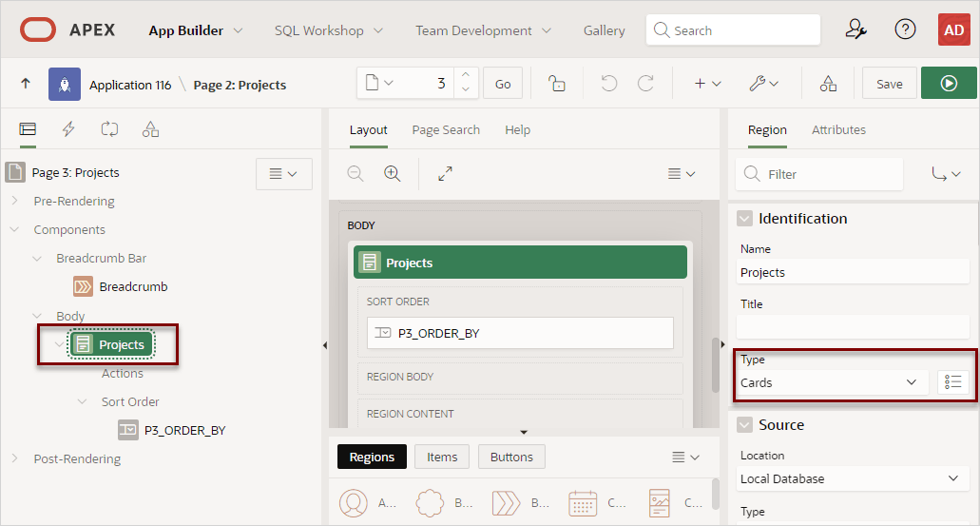Open the Help question mark menu
The height and width of the screenshot is (526, 980).
click(x=905, y=29)
